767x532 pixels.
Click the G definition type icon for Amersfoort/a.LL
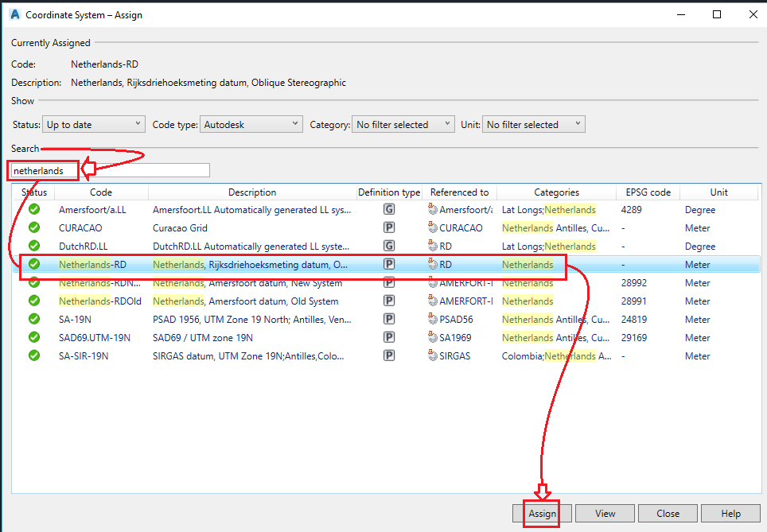(389, 209)
